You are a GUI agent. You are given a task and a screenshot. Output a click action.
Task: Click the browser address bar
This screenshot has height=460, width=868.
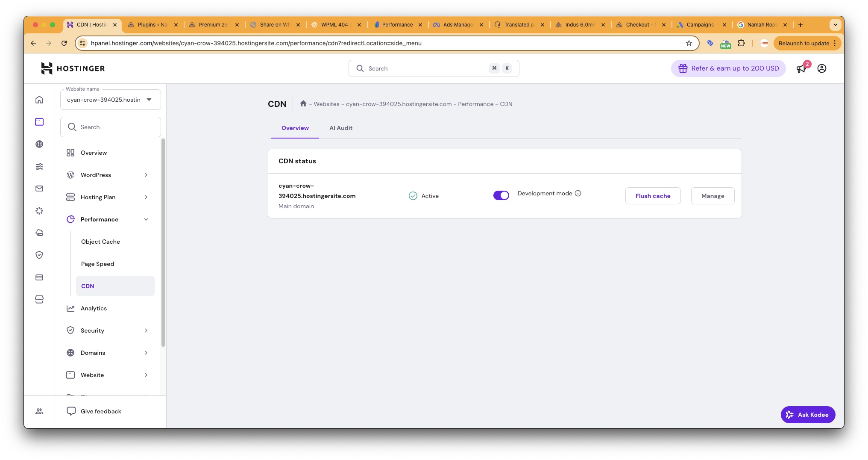click(387, 43)
